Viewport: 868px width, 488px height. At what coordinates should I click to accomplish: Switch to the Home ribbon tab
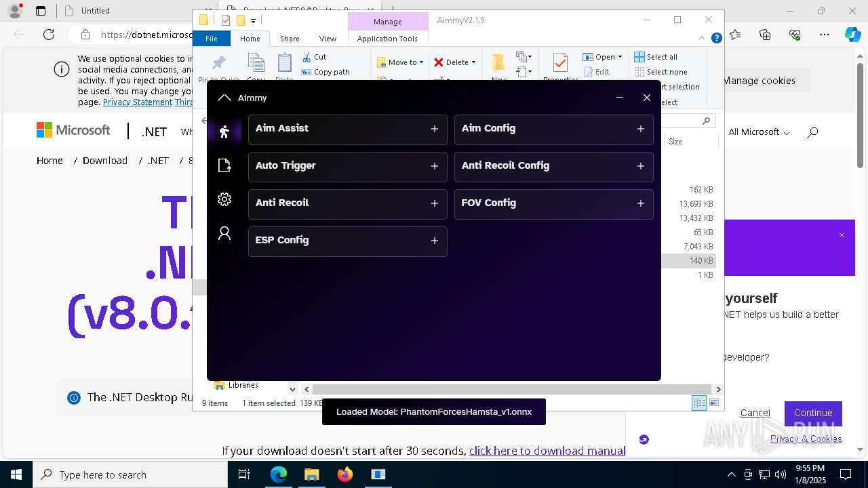[250, 39]
